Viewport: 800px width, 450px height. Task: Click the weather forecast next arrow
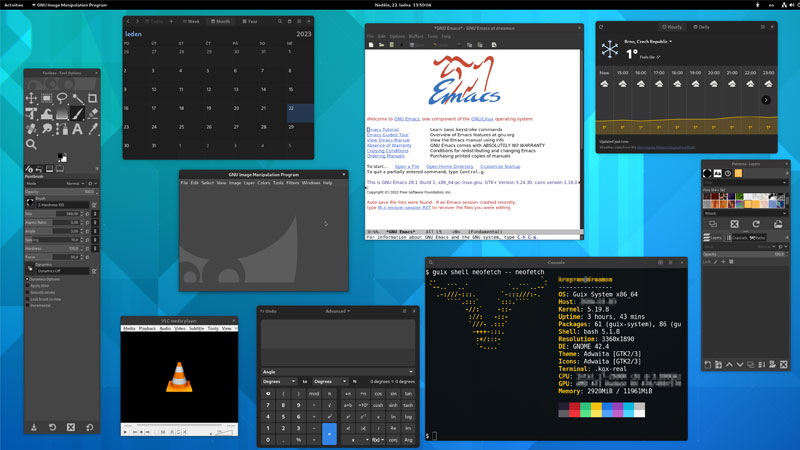(767, 99)
